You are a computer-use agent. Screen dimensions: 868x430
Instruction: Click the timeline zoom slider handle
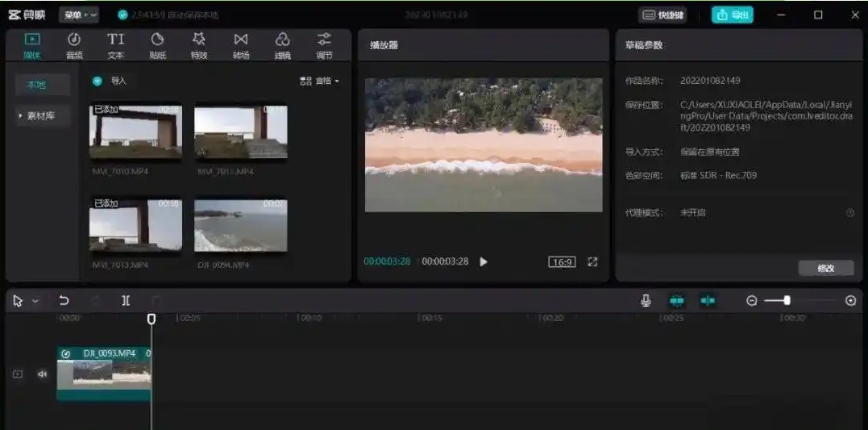(x=787, y=300)
